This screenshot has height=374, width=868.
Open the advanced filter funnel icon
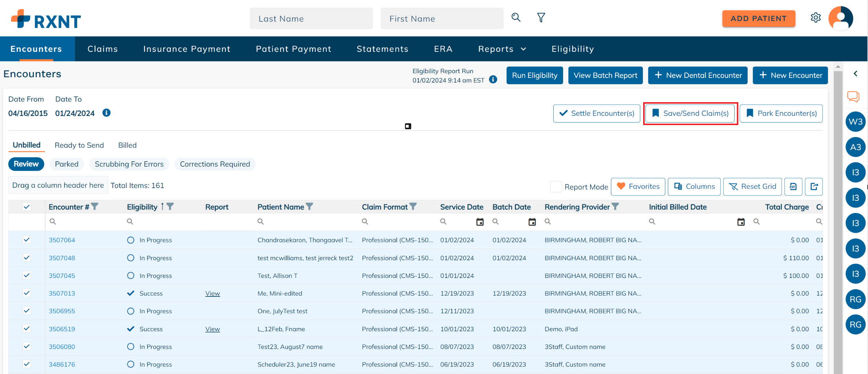click(541, 17)
